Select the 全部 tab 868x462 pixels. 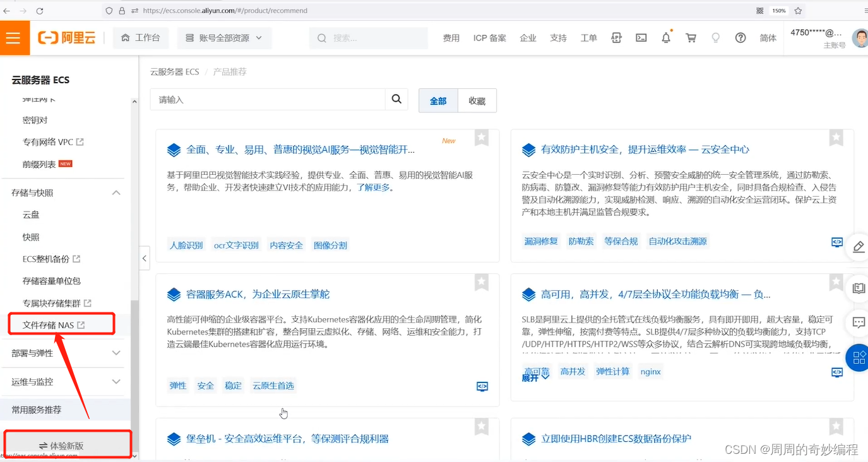coord(438,101)
